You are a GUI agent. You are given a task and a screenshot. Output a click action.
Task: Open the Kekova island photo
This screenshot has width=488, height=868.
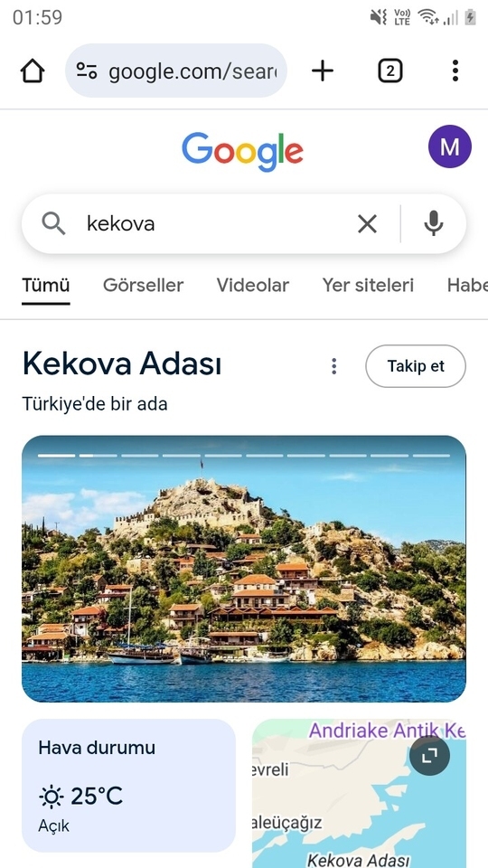243,569
